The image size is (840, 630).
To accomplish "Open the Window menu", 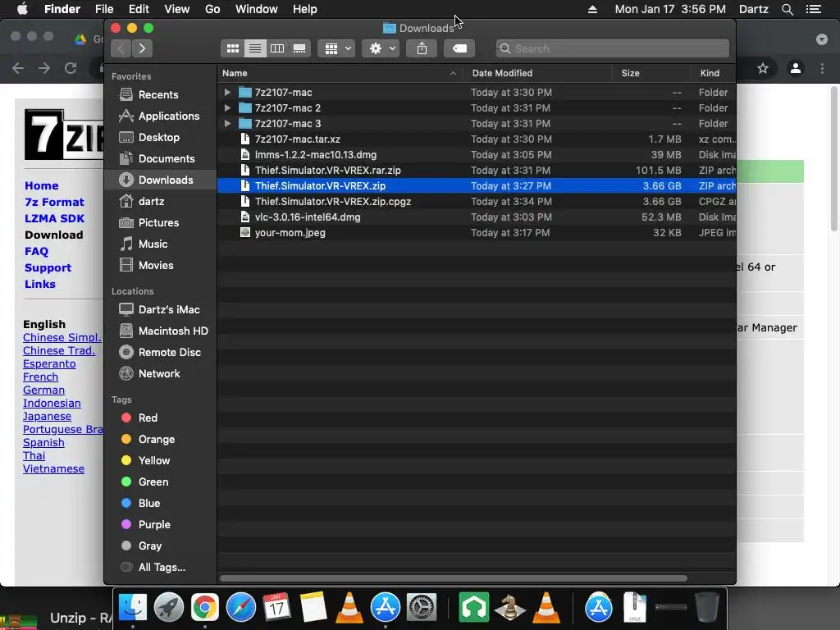I will (257, 9).
